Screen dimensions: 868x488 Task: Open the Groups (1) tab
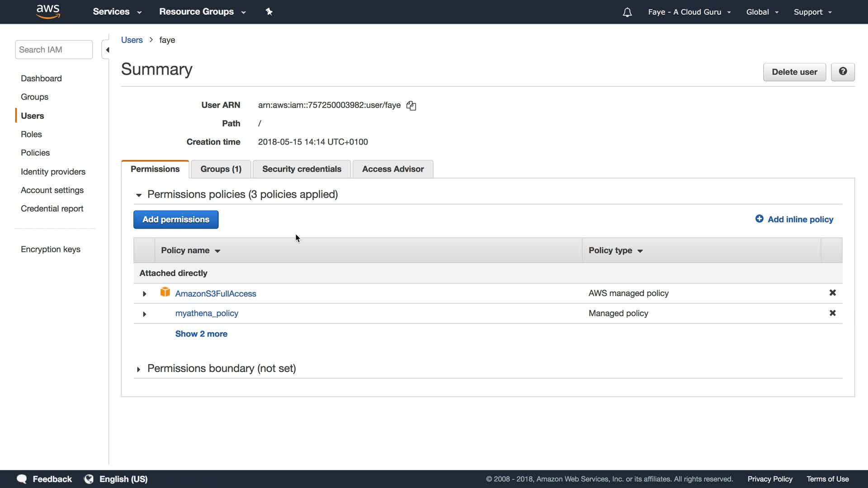(221, 169)
